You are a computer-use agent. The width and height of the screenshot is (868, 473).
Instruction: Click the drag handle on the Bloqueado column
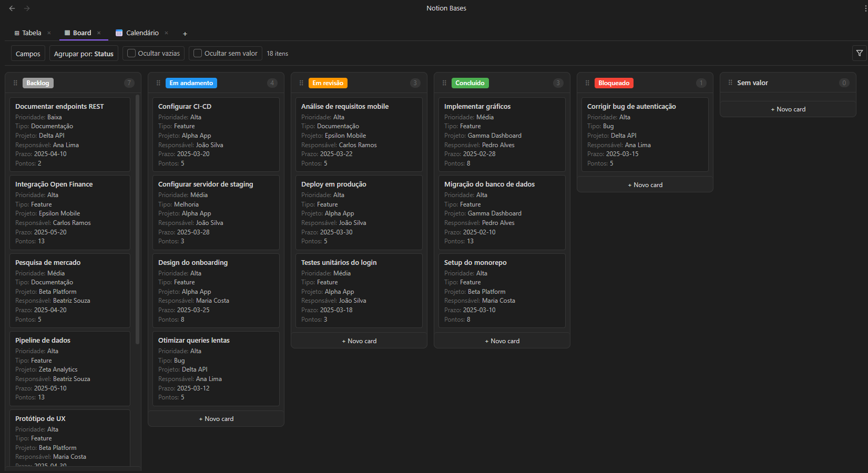click(x=587, y=83)
